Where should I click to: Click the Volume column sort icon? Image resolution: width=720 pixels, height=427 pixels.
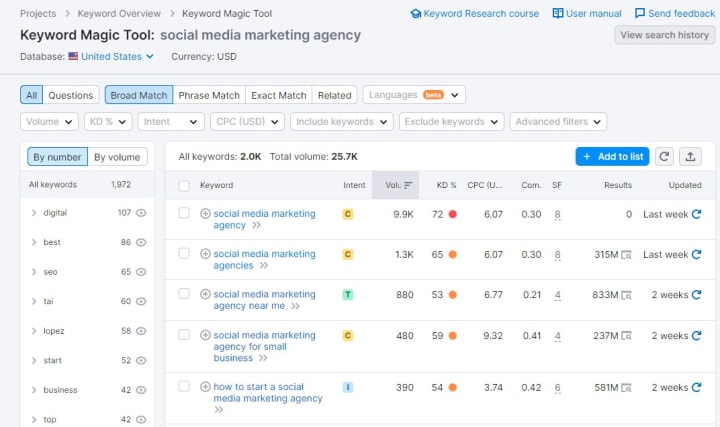[x=408, y=185]
